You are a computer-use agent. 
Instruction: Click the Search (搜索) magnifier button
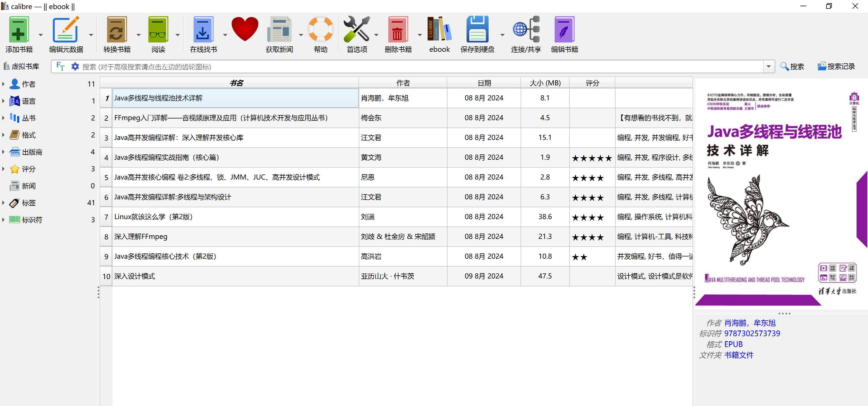[x=792, y=66]
